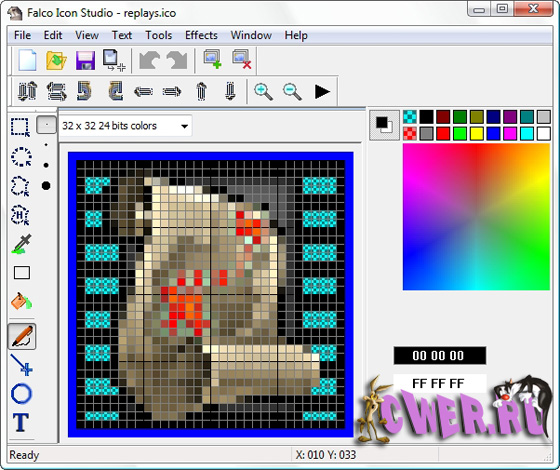Select the ellipse shape tool
560x470 pixels.
[x=21, y=394]
